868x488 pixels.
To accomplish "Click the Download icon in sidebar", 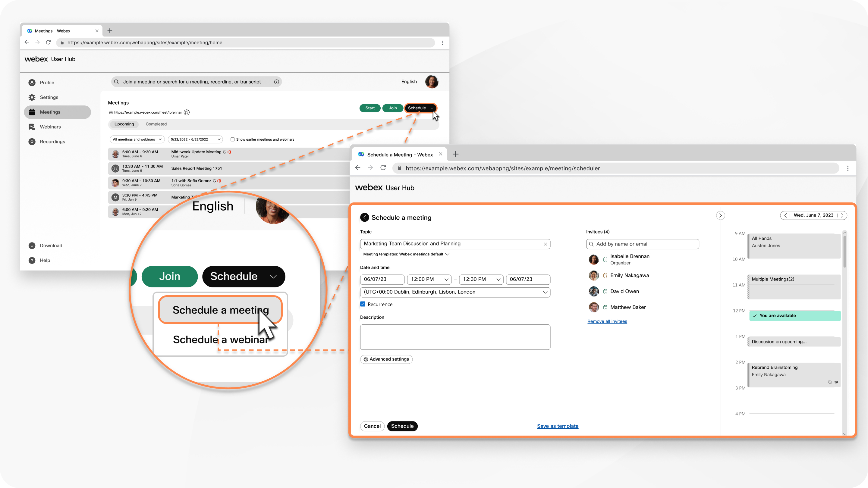I will [x=32, y=245].
